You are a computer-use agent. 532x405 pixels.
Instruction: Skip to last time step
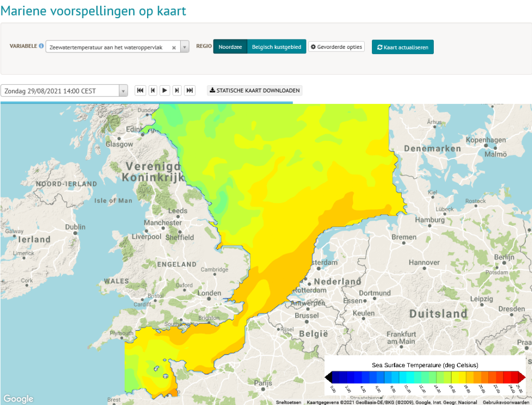tap(190, 90)
